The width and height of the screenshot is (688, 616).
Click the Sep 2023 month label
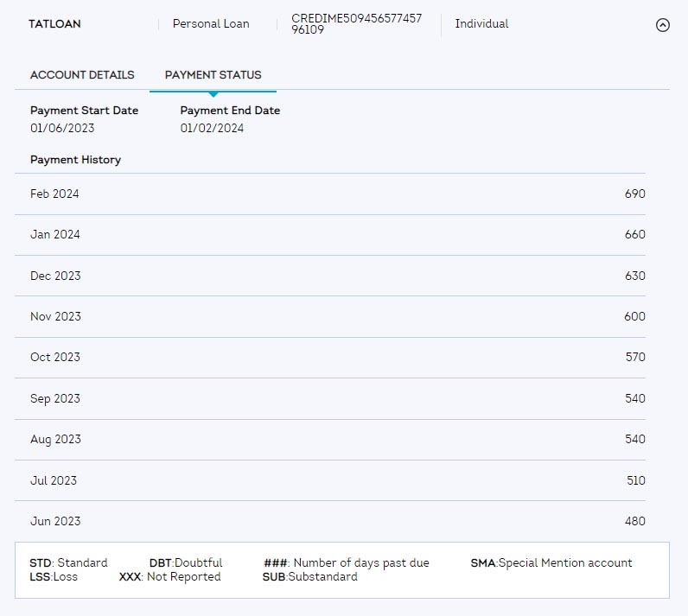(x=54, y=398)
